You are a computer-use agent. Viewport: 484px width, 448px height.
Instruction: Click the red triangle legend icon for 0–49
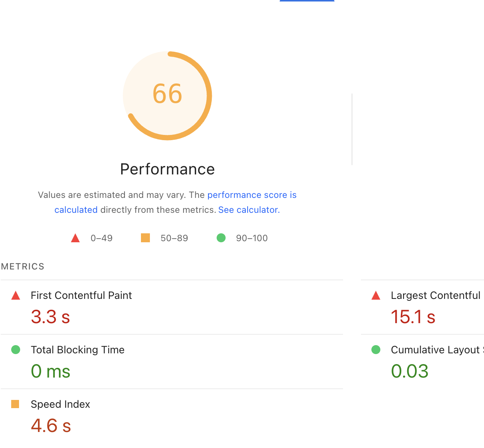(x=75, y=238)
